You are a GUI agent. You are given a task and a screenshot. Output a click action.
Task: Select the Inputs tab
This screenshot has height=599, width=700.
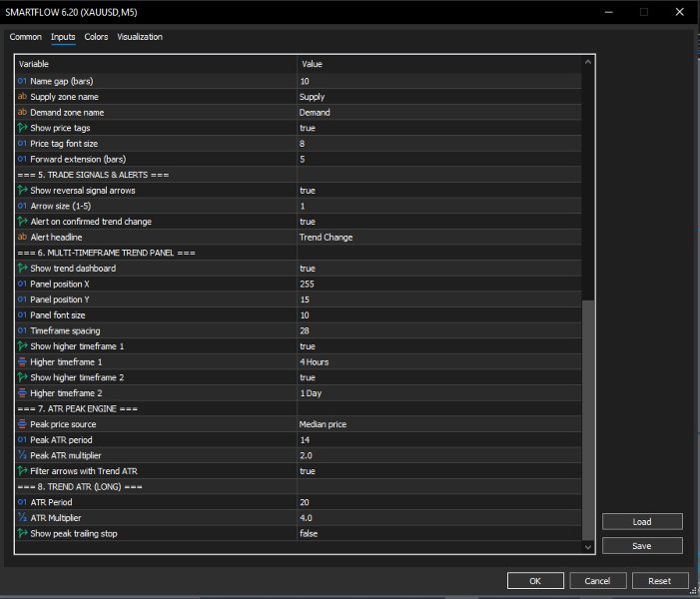[63, 37]
